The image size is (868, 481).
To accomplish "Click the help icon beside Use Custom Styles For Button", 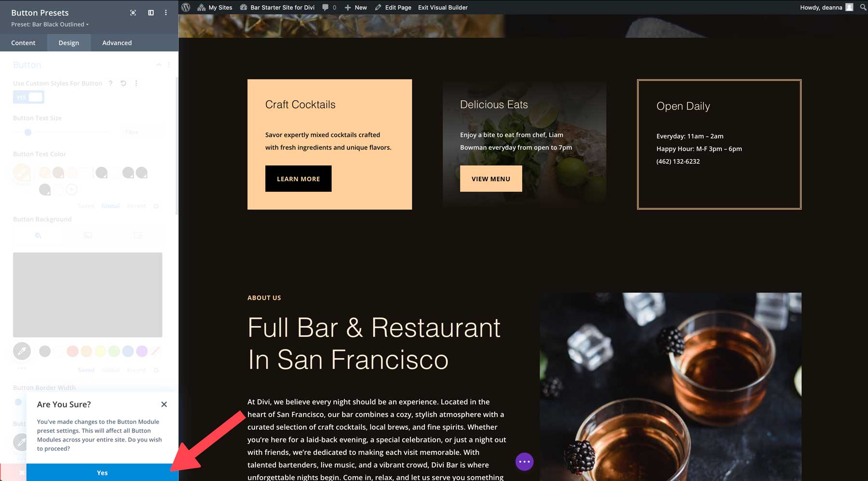I will 110,83.
